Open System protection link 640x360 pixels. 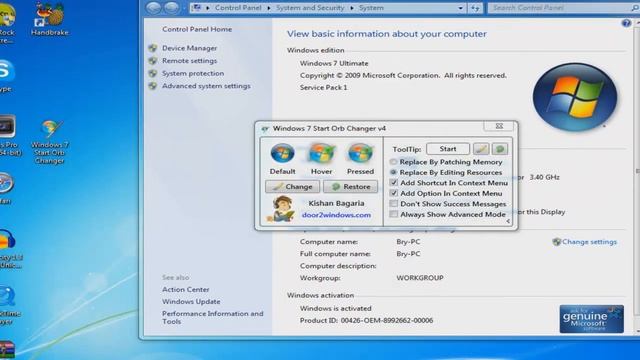pos(193,73)
